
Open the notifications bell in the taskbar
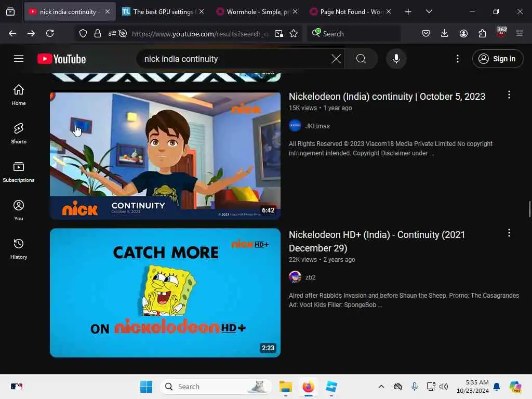point(497,387)
